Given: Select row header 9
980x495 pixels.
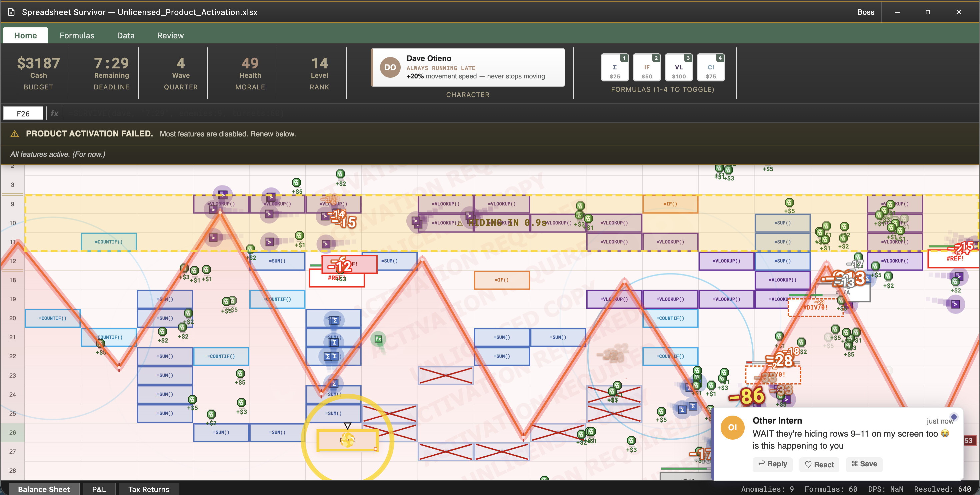Looking at the screenshot, I should click(13, 204).
